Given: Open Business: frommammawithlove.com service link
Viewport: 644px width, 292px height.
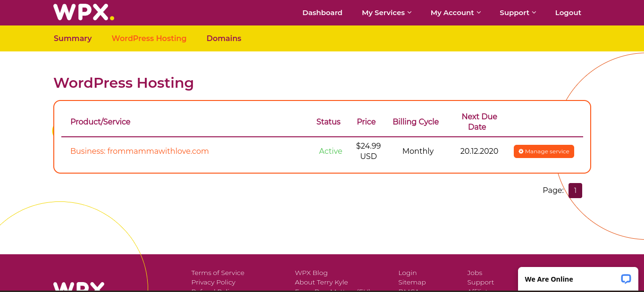Looking at the screenshot, I should (140, 151).
